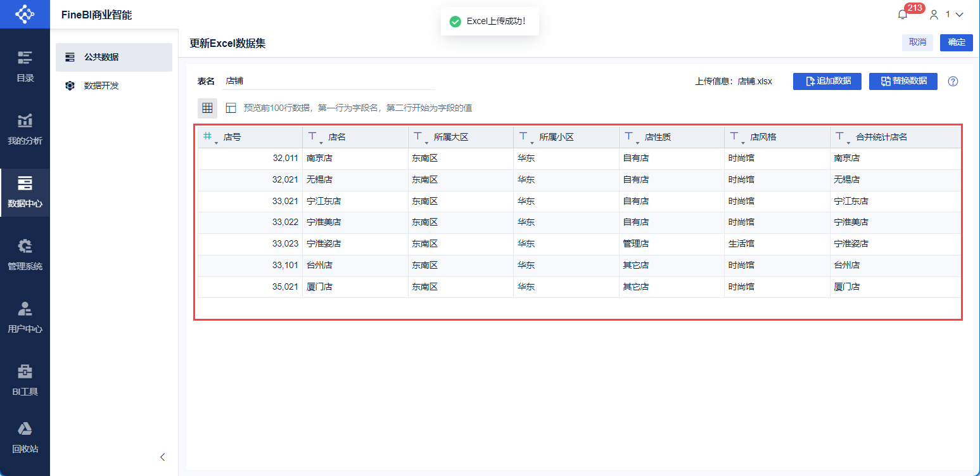This screenshot has width=980, height=476.
Task: Click 宁淮姿店 in the 店名 column
Action: pyautogui.click(x=324, y=244)
